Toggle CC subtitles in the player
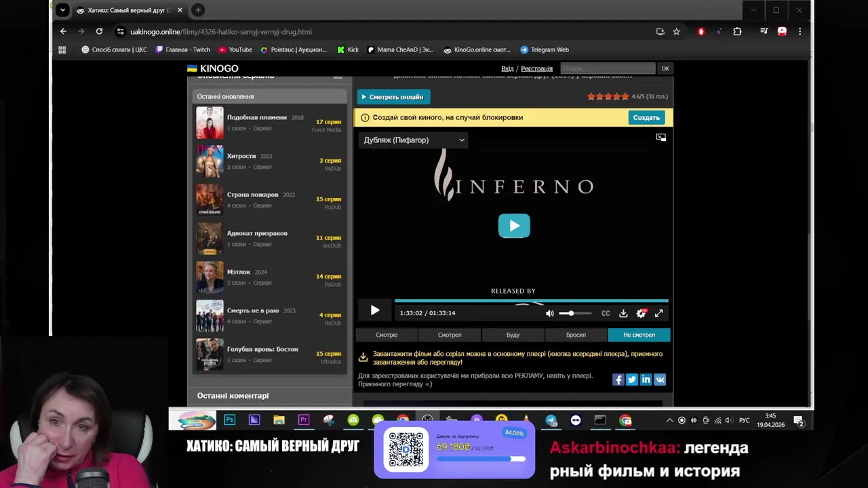868x488 pixels. [606, 313]
